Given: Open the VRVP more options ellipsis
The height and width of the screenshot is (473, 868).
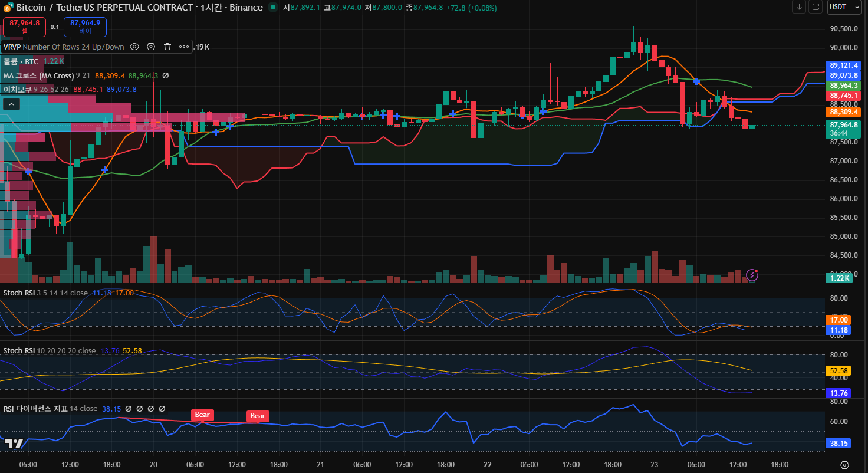Looking at the screenshot, I should click(x=184, y=47).
